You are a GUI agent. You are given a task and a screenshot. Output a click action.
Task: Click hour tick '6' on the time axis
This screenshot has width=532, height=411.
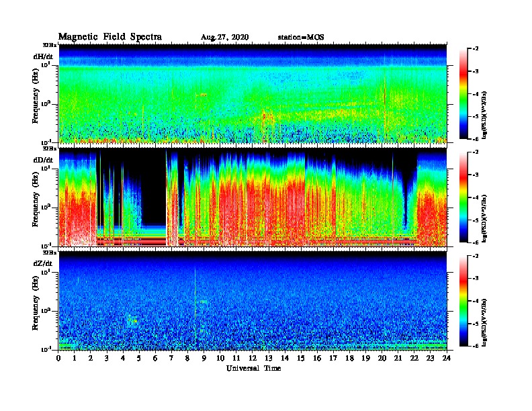155,358
